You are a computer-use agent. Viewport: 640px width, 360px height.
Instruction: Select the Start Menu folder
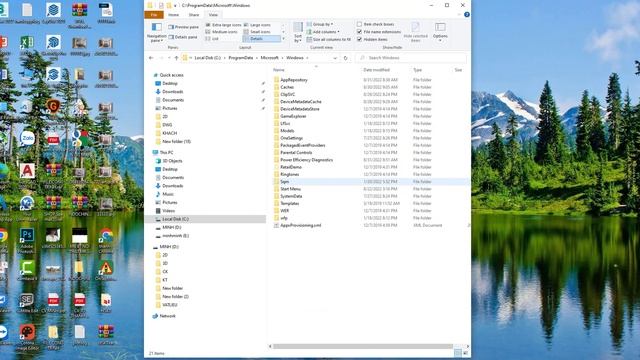(x=290, y=189)
